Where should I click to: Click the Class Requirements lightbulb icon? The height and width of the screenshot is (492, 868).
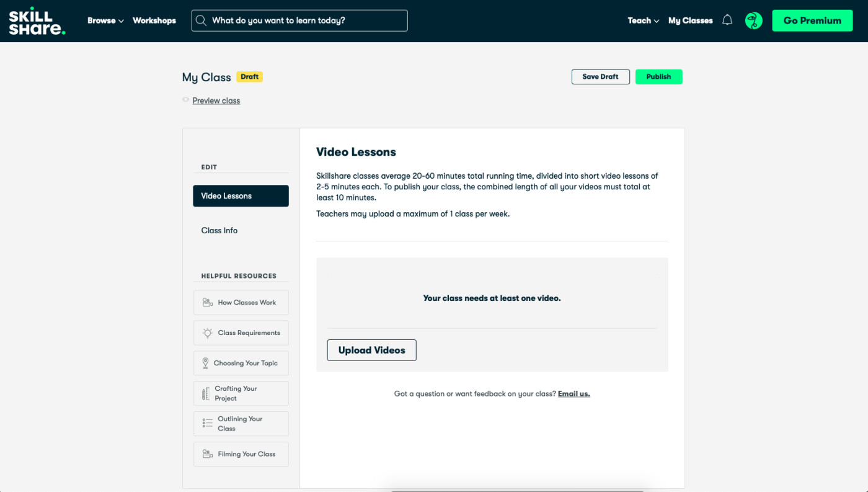point(207,333)
